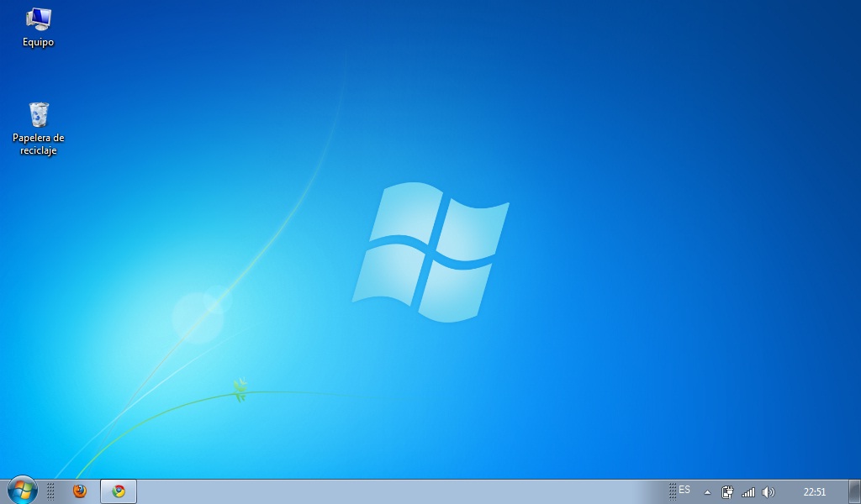Click the Papelera de reciclaje label text
The image size is (861, 504).
click(x=38, y=144)
